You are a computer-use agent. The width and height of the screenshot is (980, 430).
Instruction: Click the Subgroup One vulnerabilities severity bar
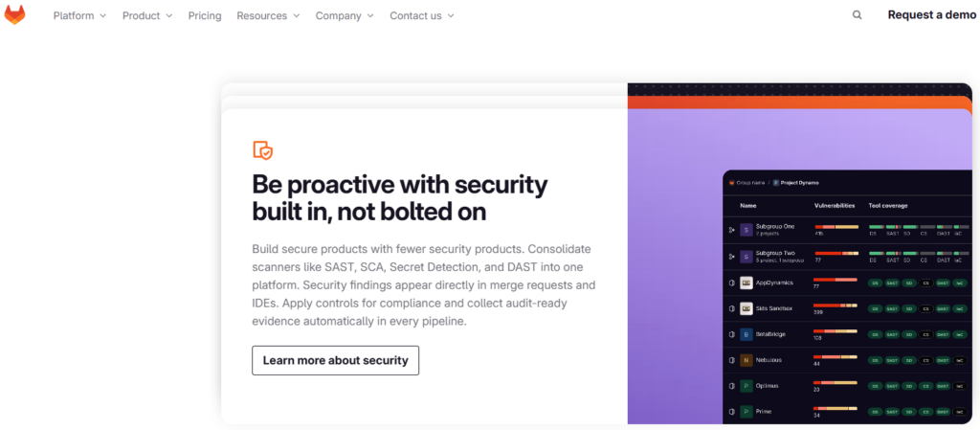836,227
